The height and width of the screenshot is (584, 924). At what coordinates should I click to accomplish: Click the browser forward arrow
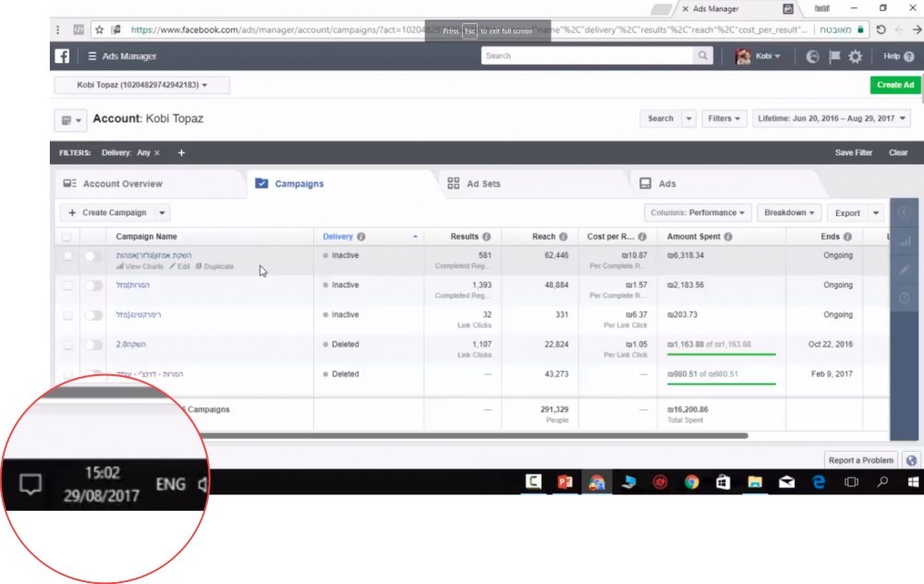click(917, 30)
